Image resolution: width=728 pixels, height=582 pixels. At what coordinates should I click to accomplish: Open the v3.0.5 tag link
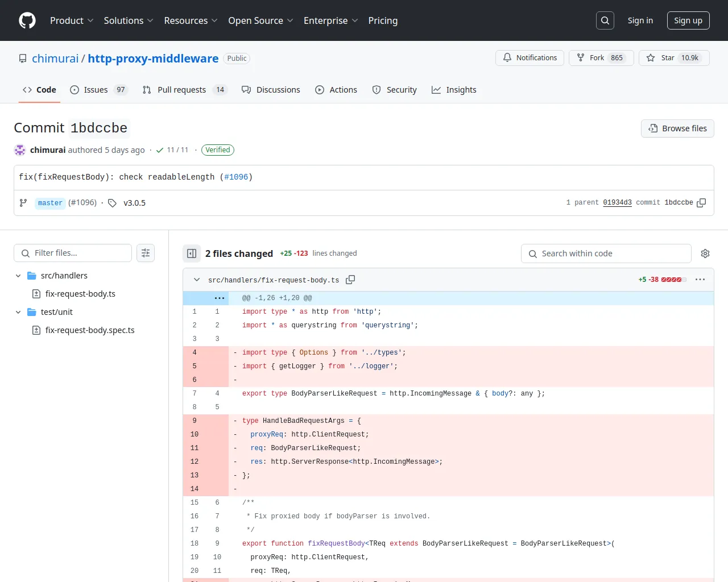(x=134, y=203)
